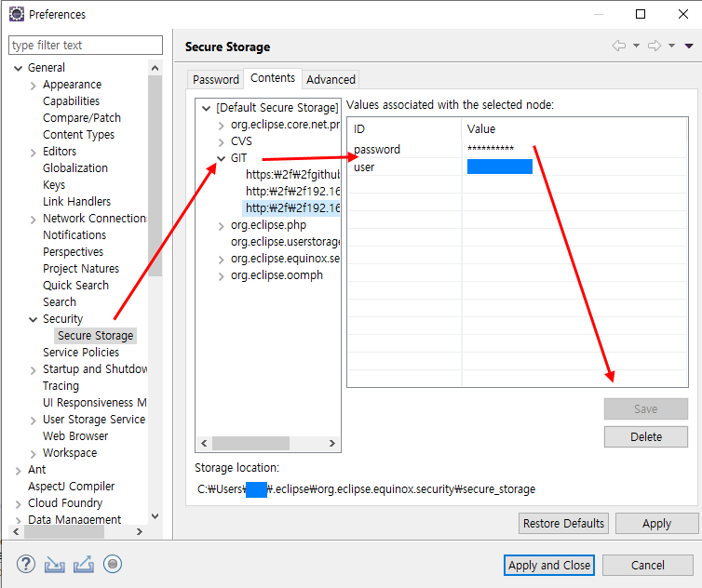Image resolution: width=702 pixels, height=588 pixels.
Task: Select org.eclipse.userstorage node
Action: 285,242
